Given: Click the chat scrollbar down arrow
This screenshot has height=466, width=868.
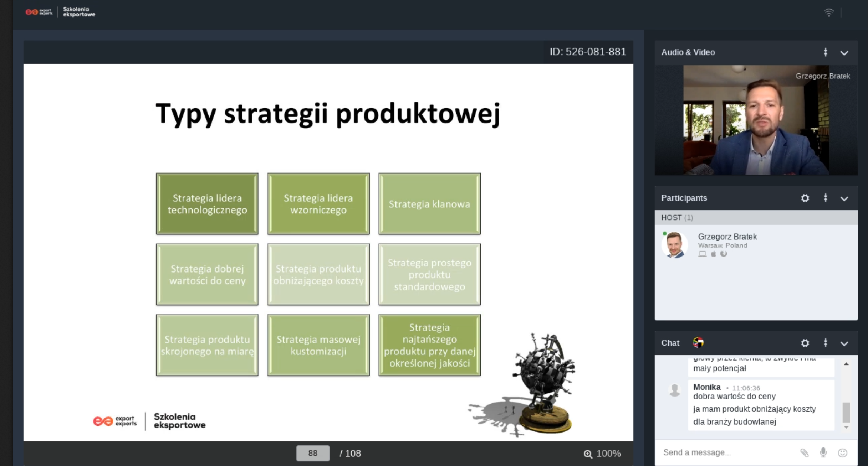Looking at the screenshot, I should click(x=846, y=427).
